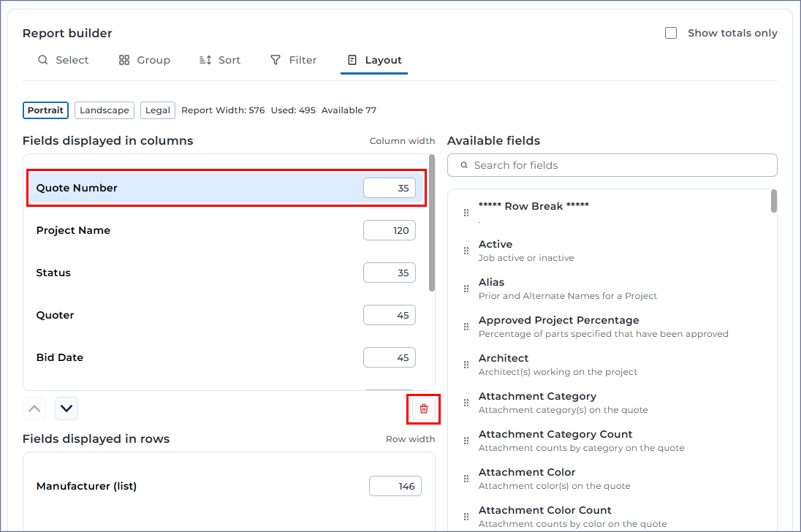Click drag handle for Row Break field

point(466,213)
